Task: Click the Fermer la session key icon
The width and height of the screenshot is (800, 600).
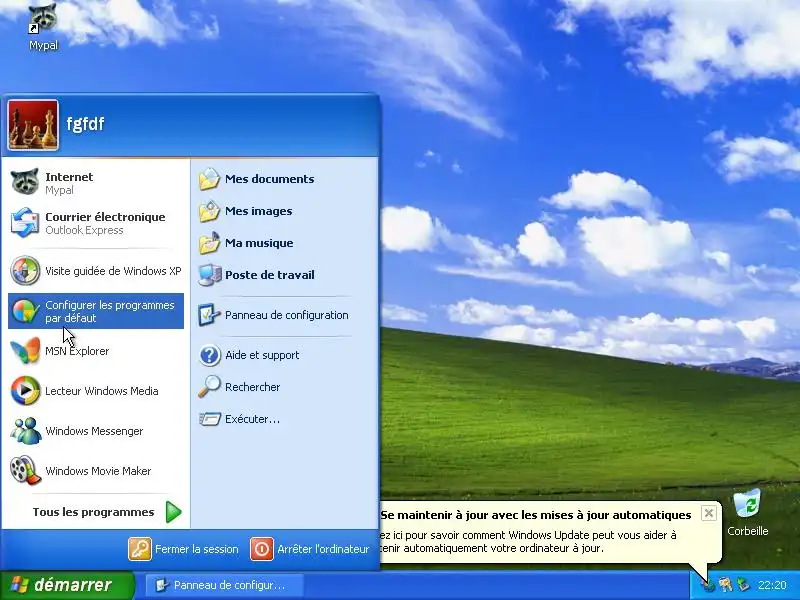Action: [139, 549]
